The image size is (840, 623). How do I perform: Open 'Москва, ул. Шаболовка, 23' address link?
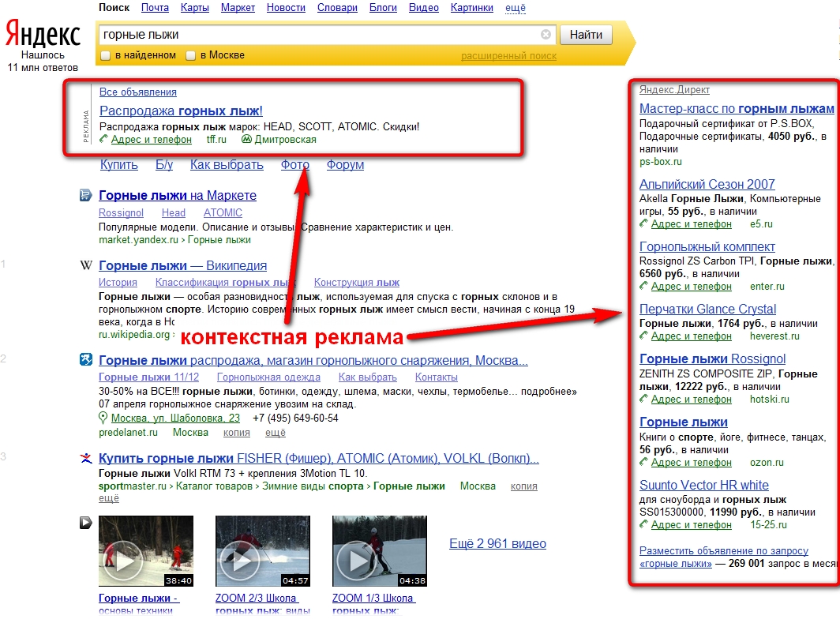(175, 418)
